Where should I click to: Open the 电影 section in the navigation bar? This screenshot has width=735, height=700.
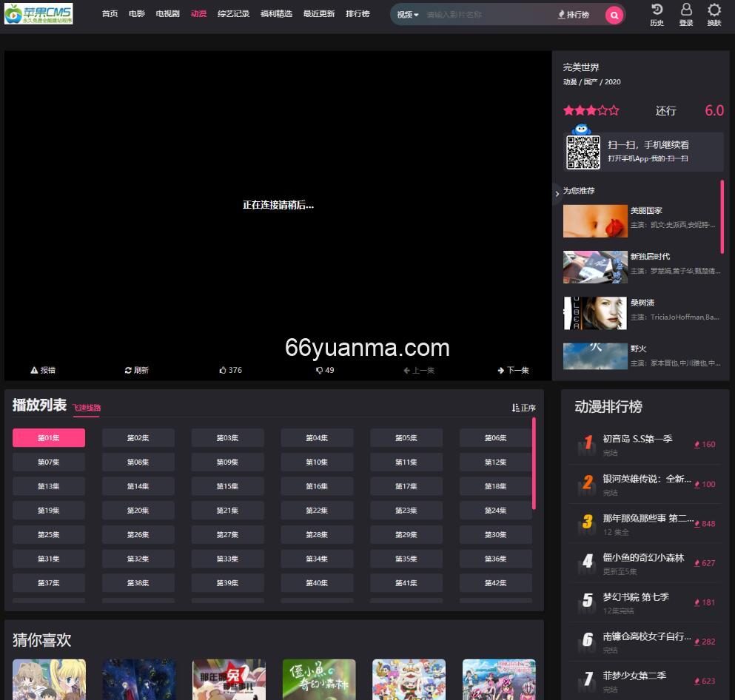[136, 13]
